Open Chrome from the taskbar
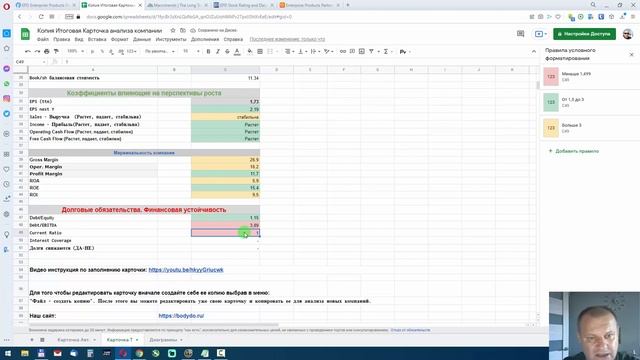The width and height of the screenshot is (640, 360). coord(139,353)
